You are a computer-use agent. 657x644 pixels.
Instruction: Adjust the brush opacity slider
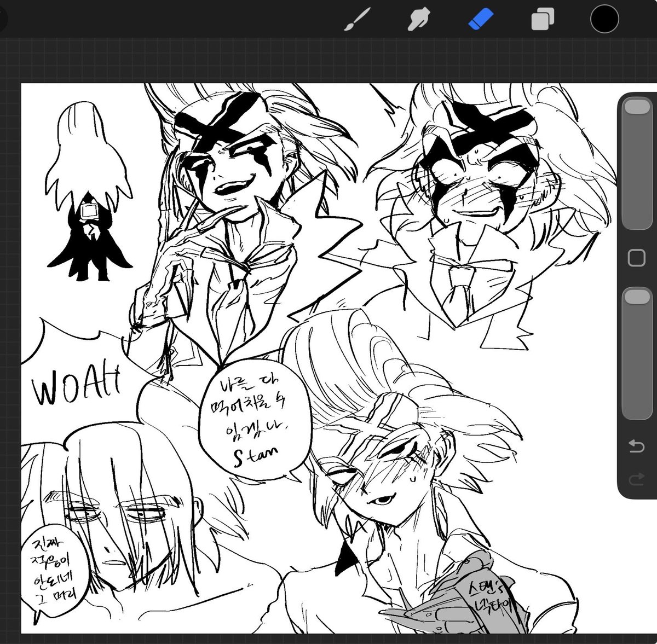[636, 355]
